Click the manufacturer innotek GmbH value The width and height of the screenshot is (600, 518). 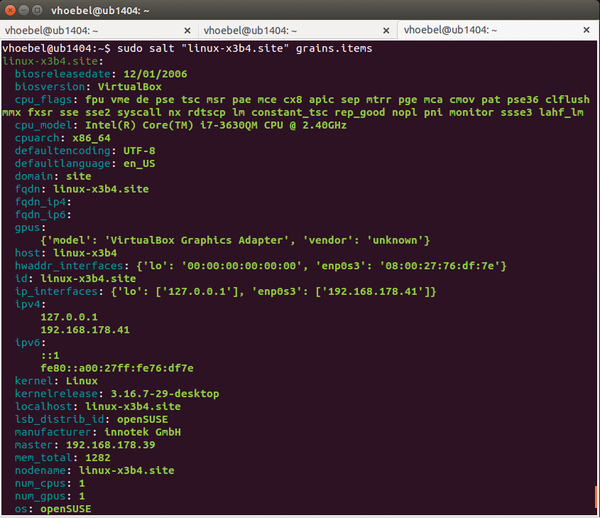143,432
